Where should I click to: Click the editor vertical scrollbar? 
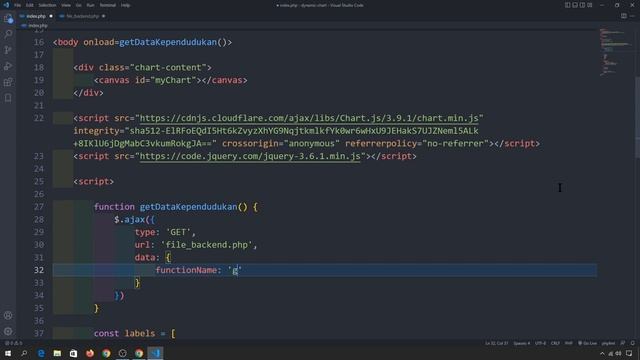pyautogui.click(x=637, y=118)
